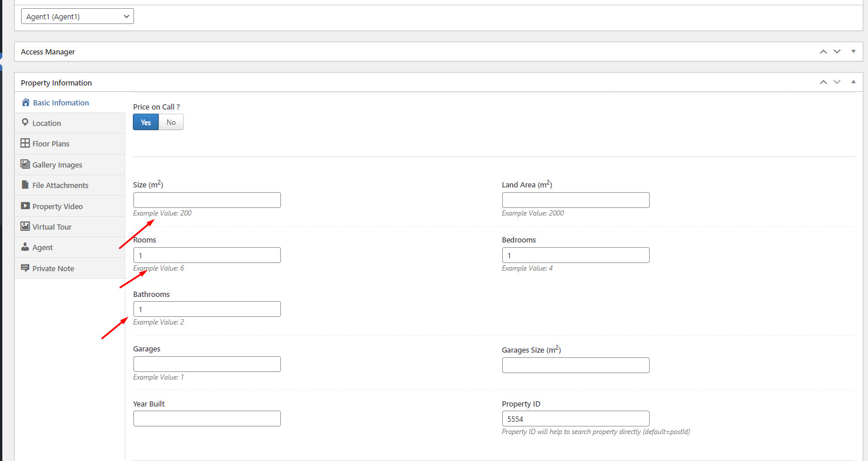Image resolution: width=868 pixels, height=461 pixels.
Task: Collapse the Property Information panel toggle
Action: tap(853, 82)
